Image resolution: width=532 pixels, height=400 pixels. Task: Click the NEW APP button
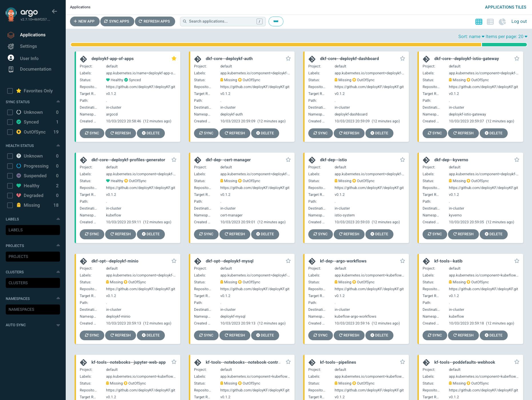[84, 21]
